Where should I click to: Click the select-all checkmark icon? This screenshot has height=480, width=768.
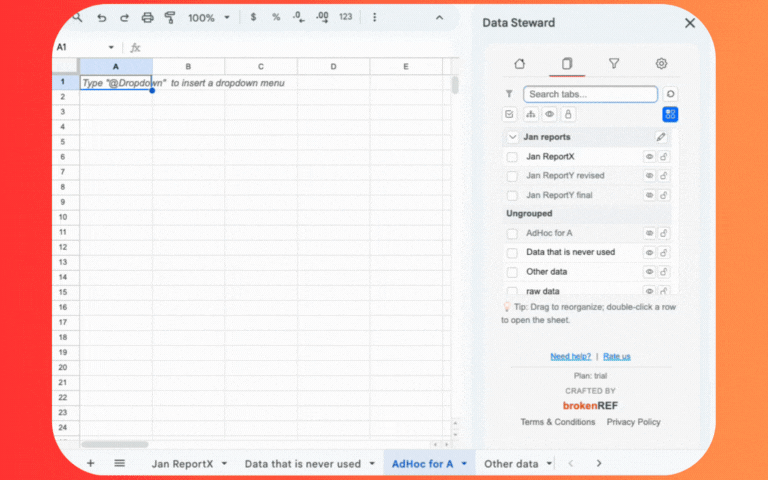point(509,114)
